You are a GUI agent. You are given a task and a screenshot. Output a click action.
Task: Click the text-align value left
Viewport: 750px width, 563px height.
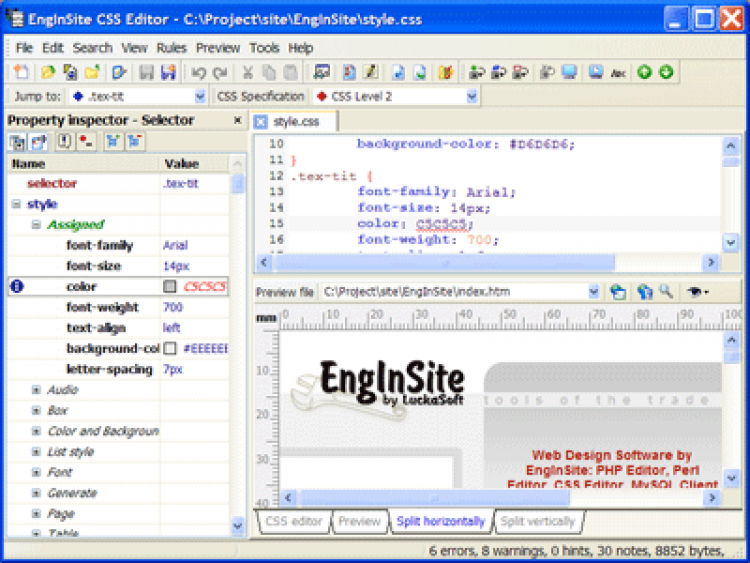click(x=171, y=328)
